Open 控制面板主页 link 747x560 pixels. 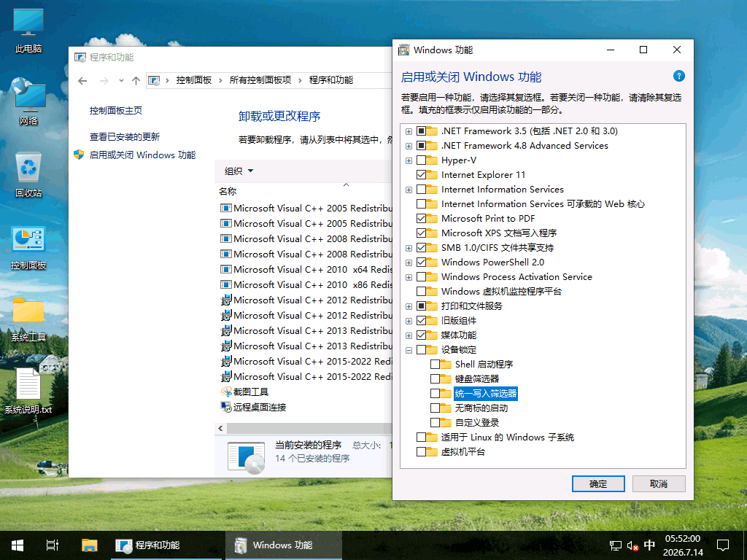[116, 111]
